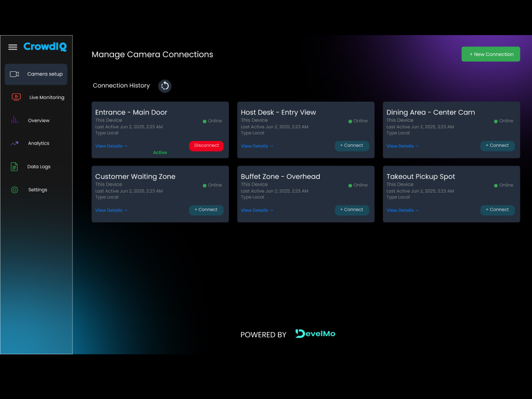Screen dimensions: 532x399
Task: Click the Customer Waiting Zone title
Action: click(x=135, y=177)
